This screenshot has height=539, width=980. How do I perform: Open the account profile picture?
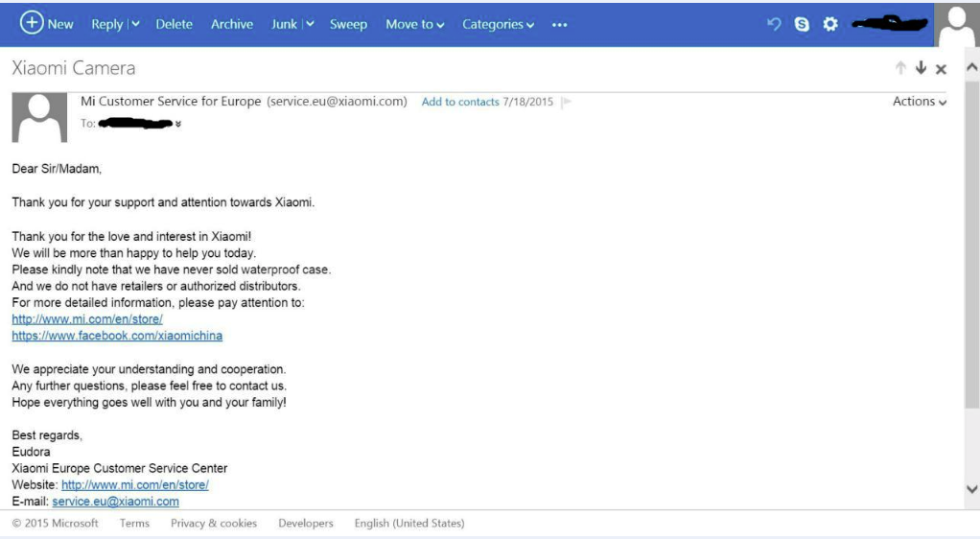tap(957, 25)
